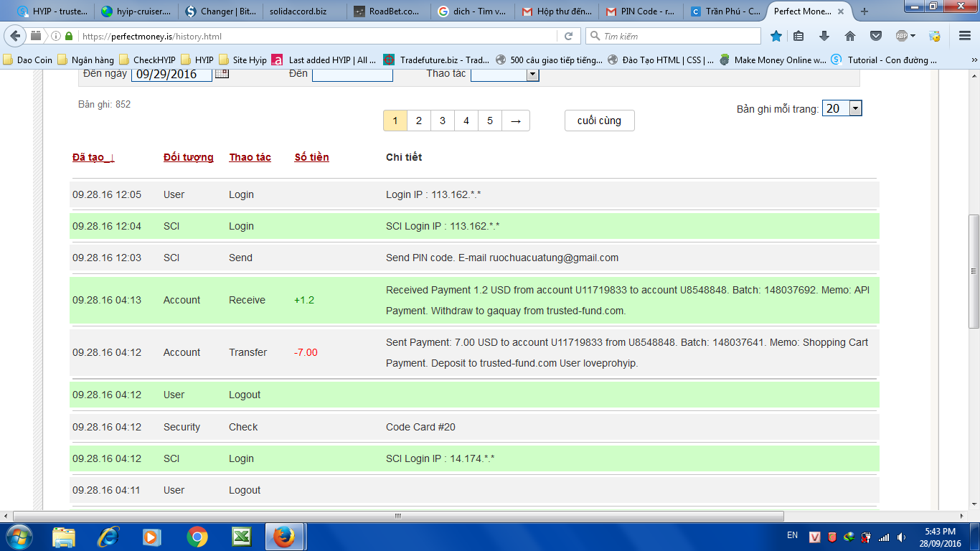Click the +1.2 amount in Receive row
Screen dimensions: 980x551
pyautogui.click(x=304, y=300)
